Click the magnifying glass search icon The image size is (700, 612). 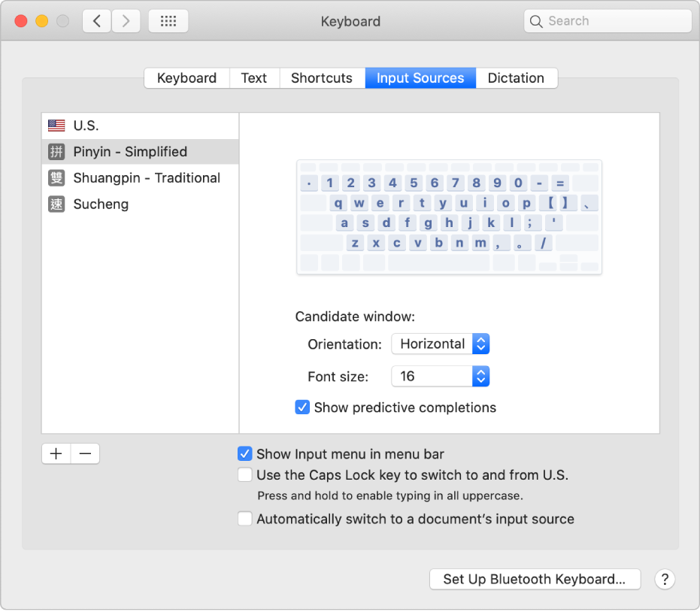click(x=535, y=21)
